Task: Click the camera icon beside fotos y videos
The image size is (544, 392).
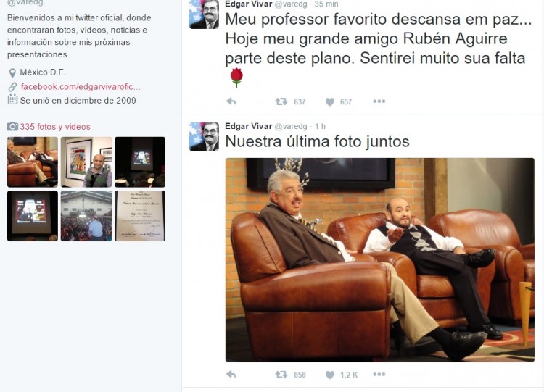Action: (x=12, y=127)
